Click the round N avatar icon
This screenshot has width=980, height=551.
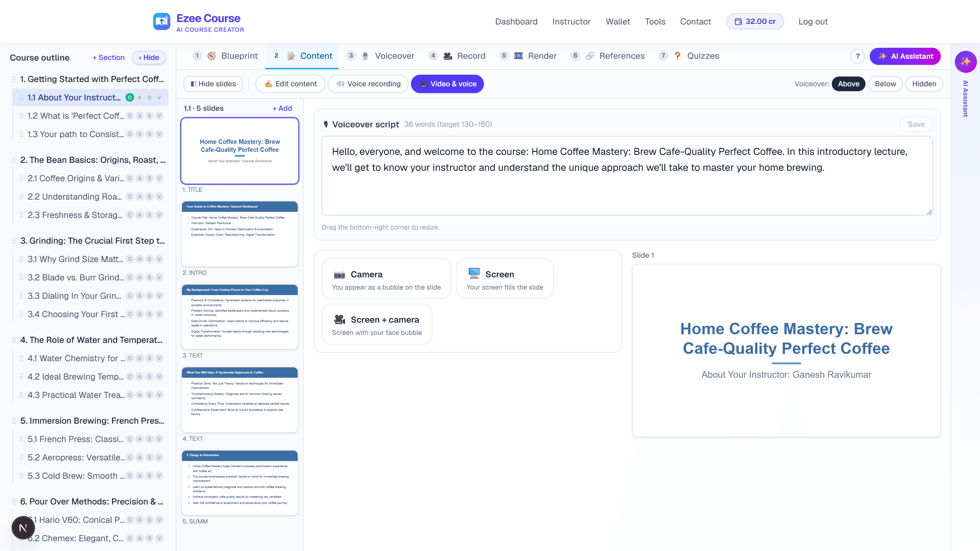23,528
